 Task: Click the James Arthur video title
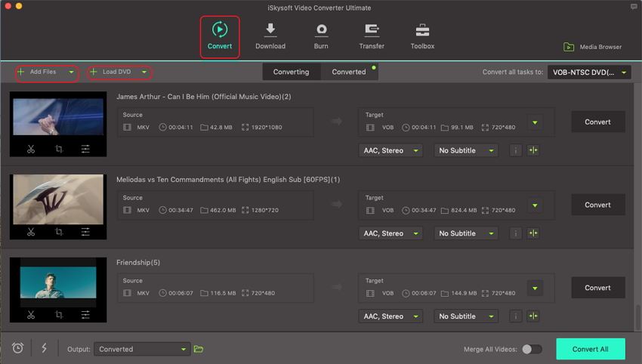[203, 97]
